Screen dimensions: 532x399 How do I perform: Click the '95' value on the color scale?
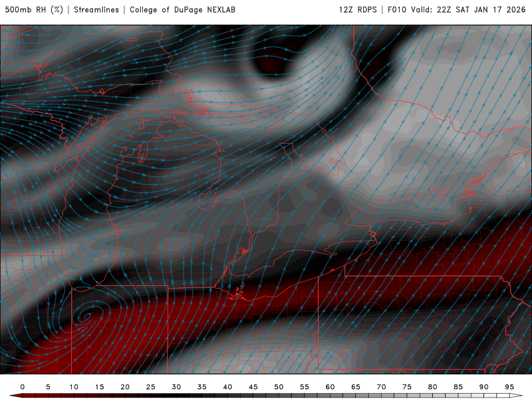pyautogui.click(x=509, y=387)
